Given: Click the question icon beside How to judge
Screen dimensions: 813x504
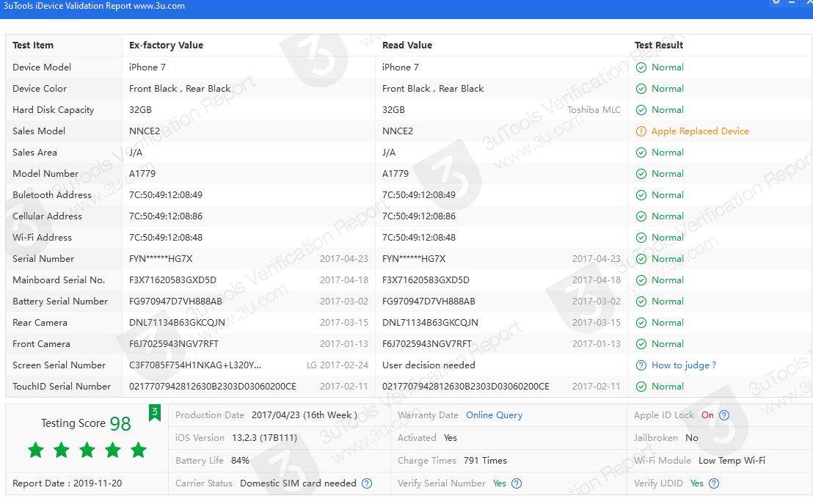Looking at the screenshot, I should pyautogui.click(x=641, y=365).
